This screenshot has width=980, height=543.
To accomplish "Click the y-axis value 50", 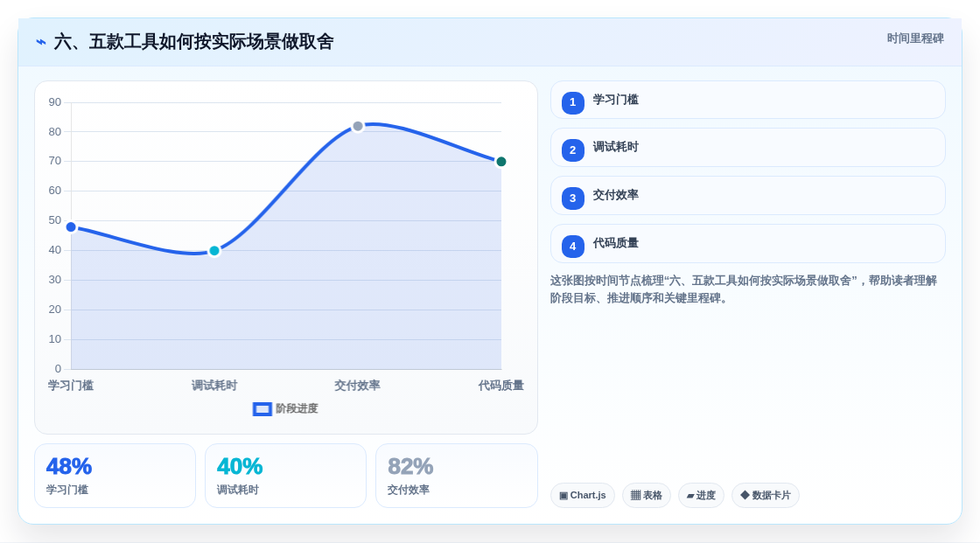I will click(x=55, y=220).
